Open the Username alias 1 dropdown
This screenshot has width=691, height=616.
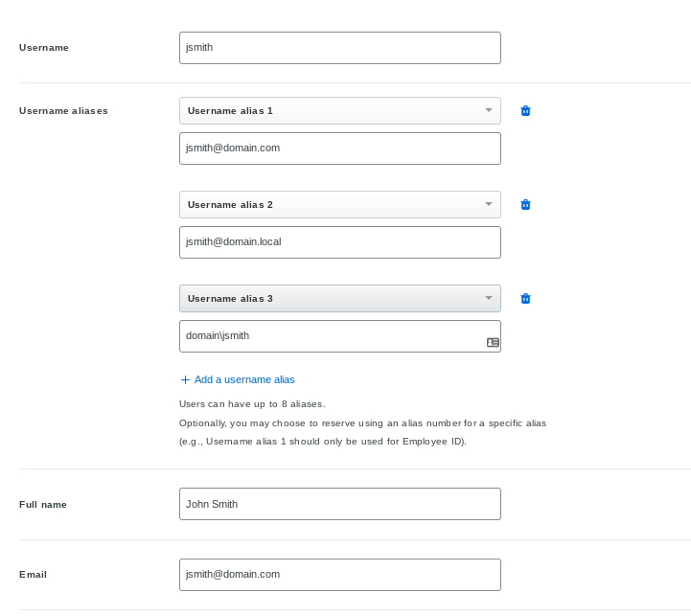339,111
